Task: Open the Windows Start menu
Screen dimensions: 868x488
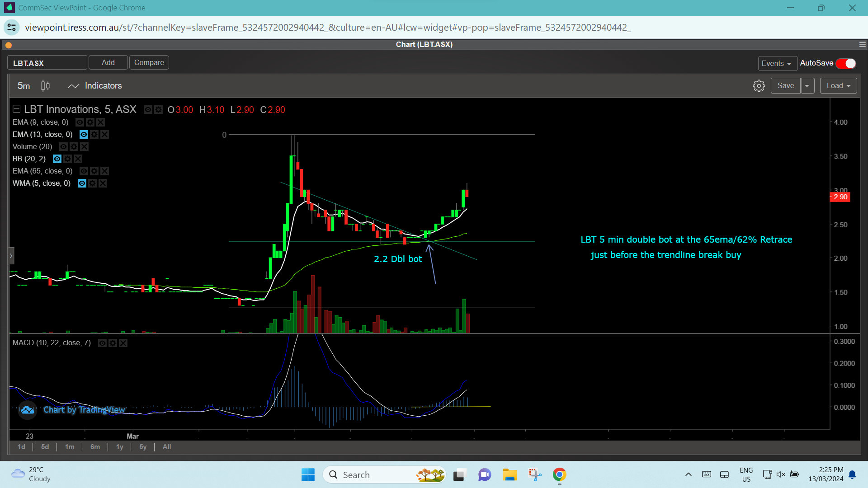Action: point(308,475)
